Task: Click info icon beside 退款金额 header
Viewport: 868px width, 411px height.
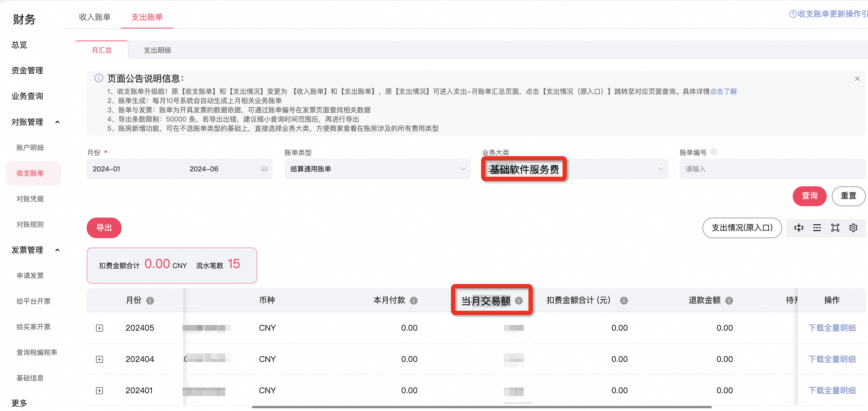Action: [x=729, y=301]
